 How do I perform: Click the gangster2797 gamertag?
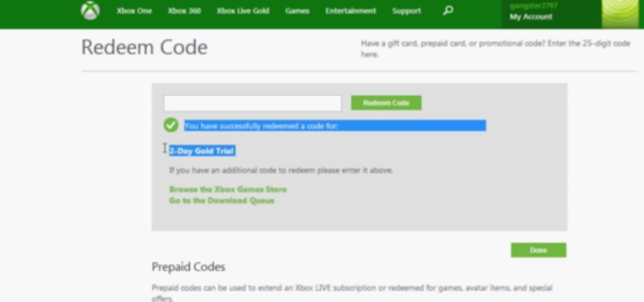click(533, 6)
